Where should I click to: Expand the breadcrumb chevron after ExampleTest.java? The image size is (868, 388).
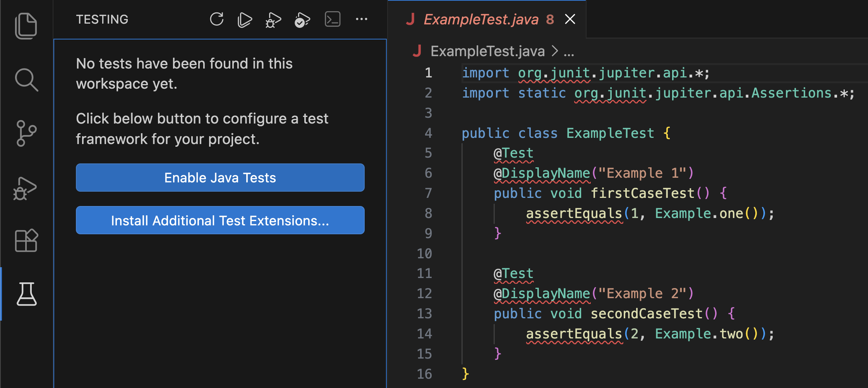click(554, 51)
